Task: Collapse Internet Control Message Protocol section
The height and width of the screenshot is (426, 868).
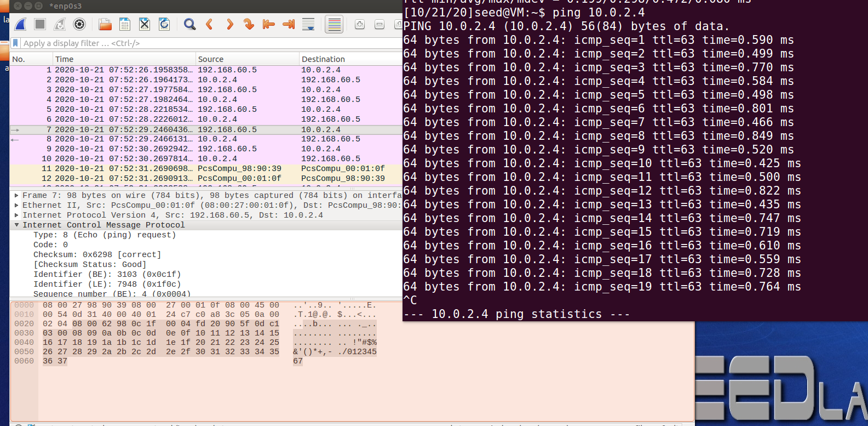Action: pyautogui.click(x=17, y=225)
